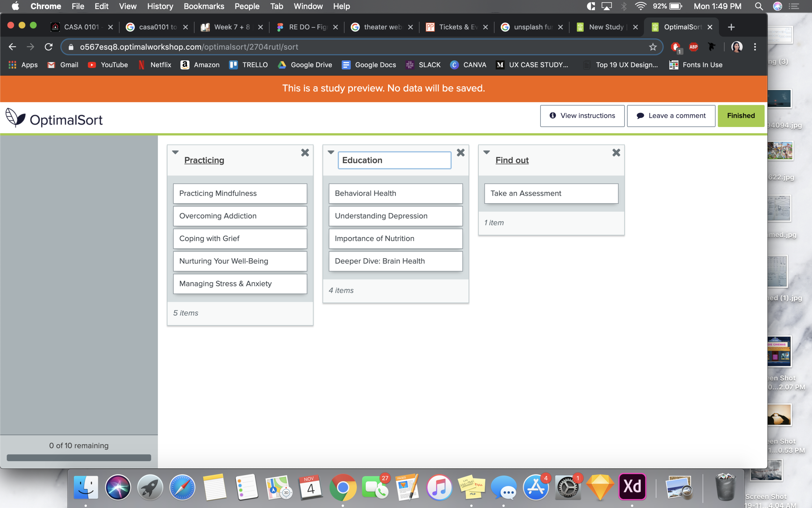Launch Adobe XD from the dock
Screen dimensions: 812x508
click(632, 487)
